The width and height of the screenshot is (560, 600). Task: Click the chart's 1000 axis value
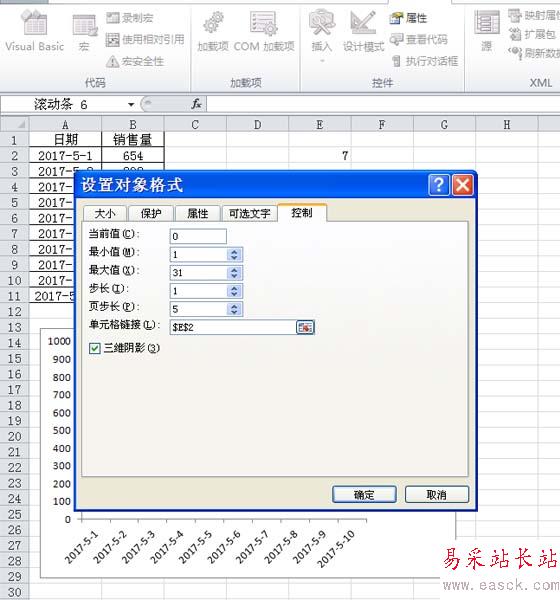pos(59,341)
